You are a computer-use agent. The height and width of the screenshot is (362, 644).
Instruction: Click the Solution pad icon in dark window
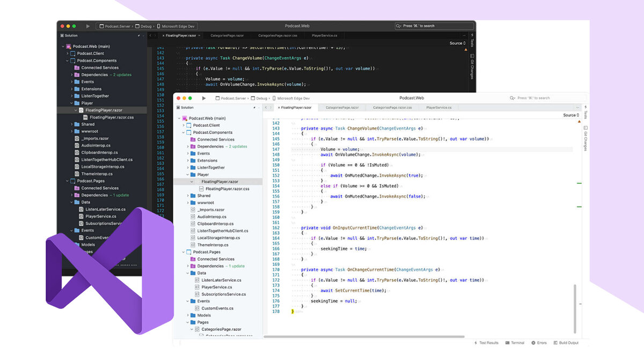(x=61, y=35)
